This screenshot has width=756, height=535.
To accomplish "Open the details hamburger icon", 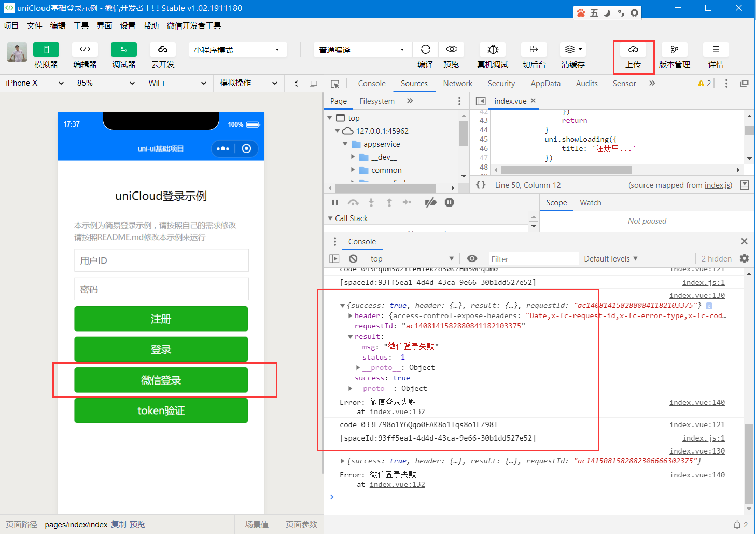I will pyautogui.click(x=716, y=49).
